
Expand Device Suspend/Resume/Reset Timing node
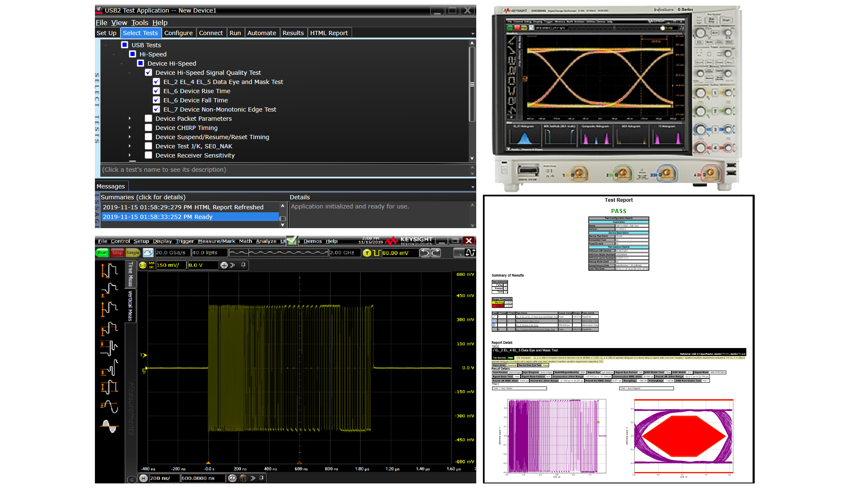(x=130, y=137)
